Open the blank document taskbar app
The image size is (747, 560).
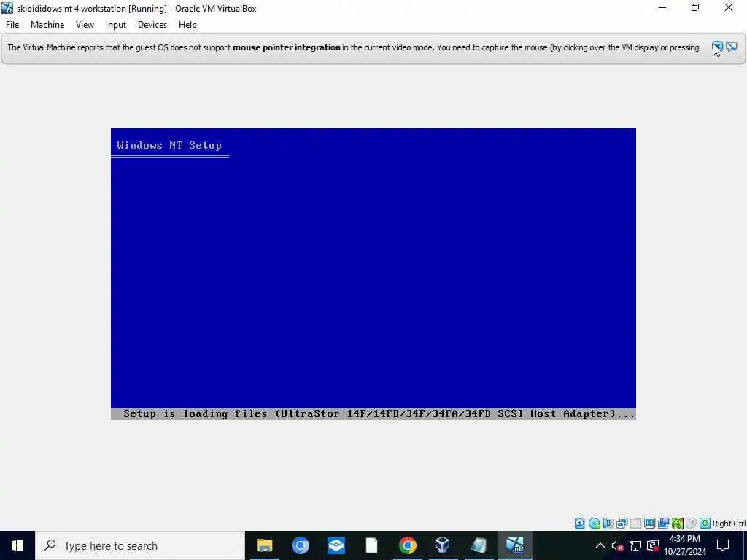(371, 545)
